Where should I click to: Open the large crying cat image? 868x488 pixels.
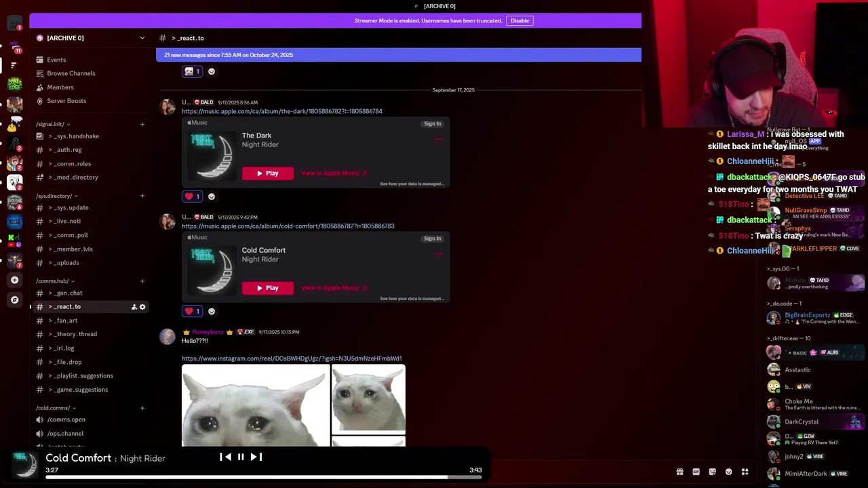click(x=256, y=405)
